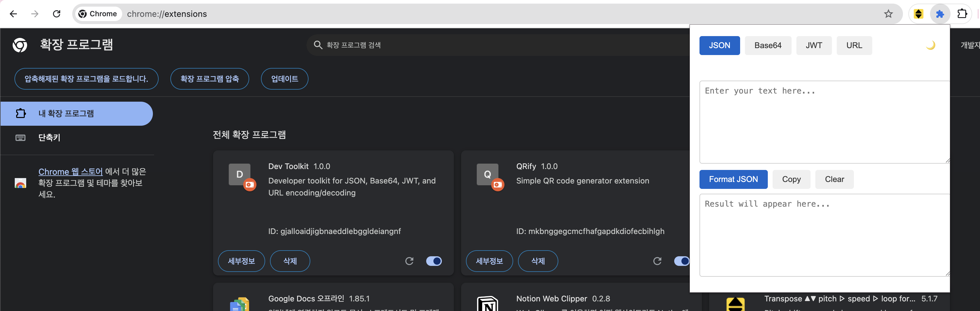Open the Extensions menu outline puzzle icon

pyautogui.click(x=962, y=14)
